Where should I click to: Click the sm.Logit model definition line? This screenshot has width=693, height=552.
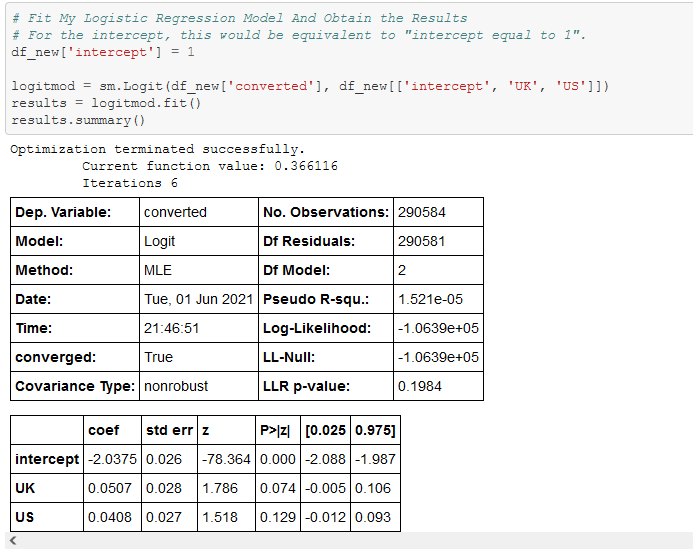pos(310,86)
